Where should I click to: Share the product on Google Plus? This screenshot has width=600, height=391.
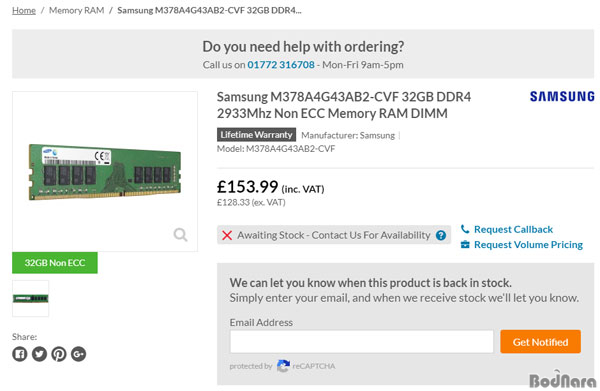point(78,354)
